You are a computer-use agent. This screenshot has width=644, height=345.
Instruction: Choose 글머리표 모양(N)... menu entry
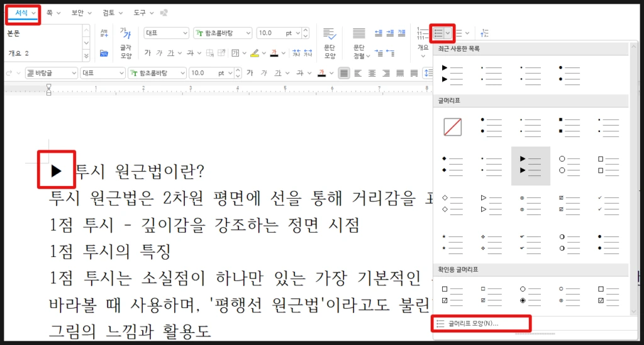(481, 323)
